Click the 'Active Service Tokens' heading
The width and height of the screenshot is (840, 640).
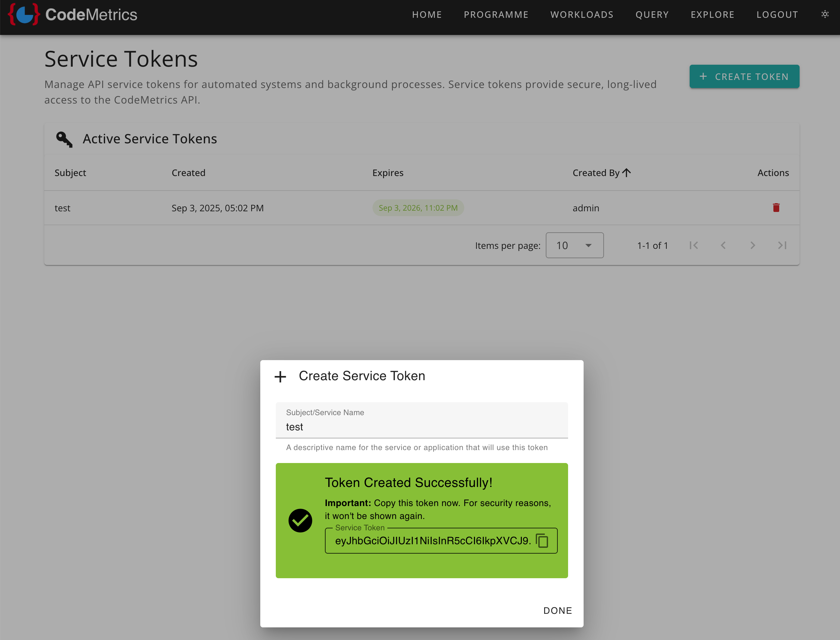(150, 139)
